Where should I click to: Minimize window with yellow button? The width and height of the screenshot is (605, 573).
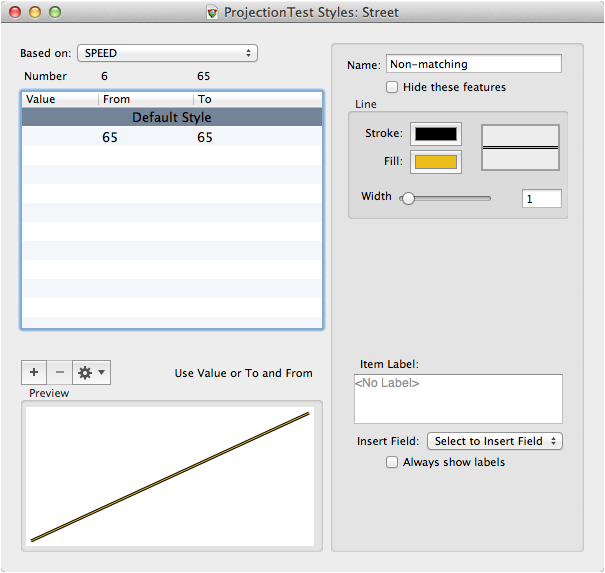pyautogui.click(x=35, y=12)
